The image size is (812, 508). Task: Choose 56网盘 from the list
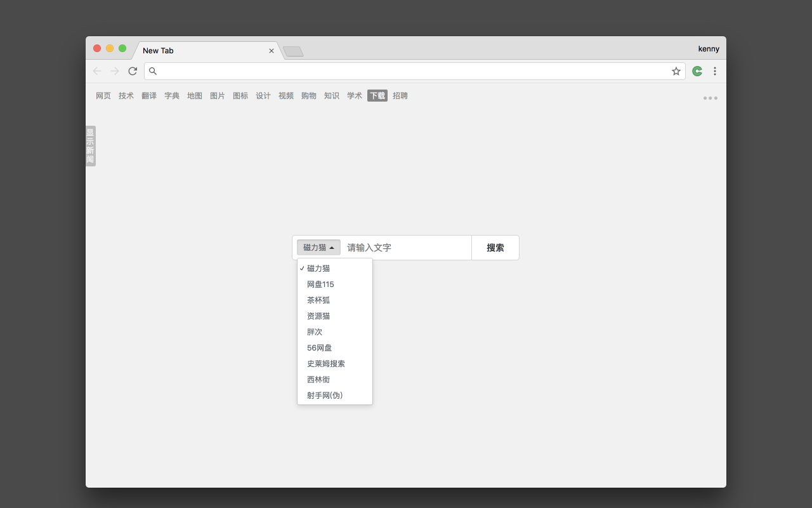point(335,348)
